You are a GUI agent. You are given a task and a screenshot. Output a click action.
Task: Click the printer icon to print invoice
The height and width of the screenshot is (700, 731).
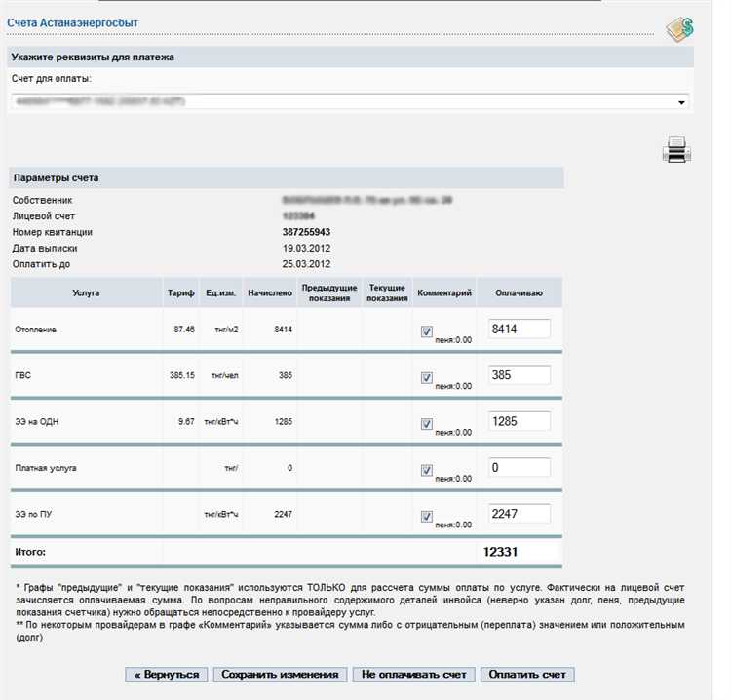point(677,149)
